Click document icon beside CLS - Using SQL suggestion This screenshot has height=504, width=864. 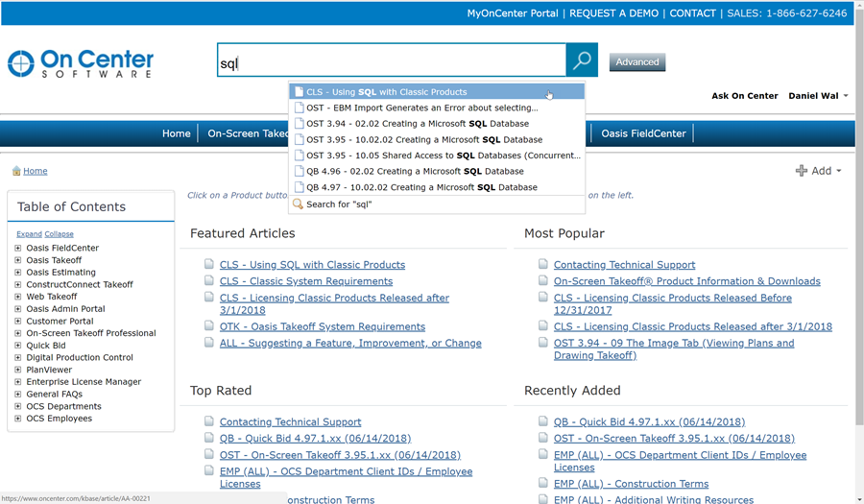pos(300,92)
